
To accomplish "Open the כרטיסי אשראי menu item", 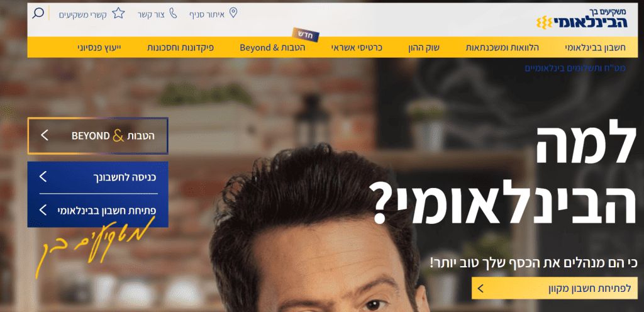I will (357, 47).
